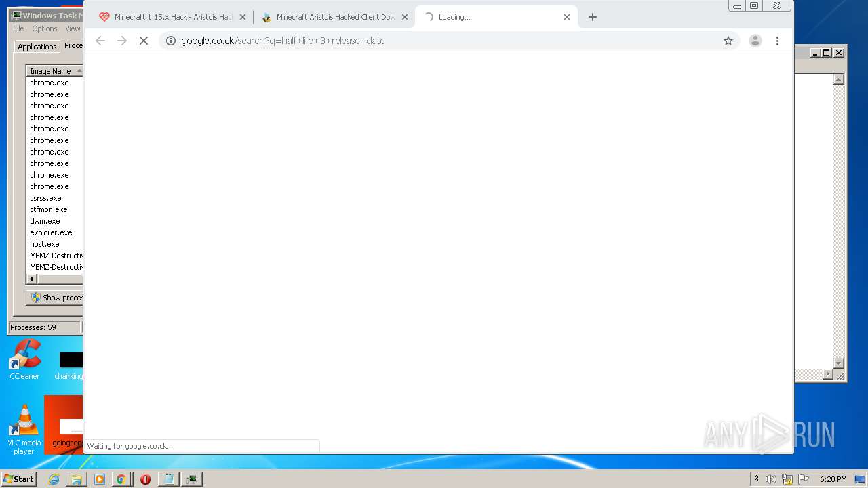Click red Opera-style taskbar icon
868x488 pixels.
tap(145, 479)
